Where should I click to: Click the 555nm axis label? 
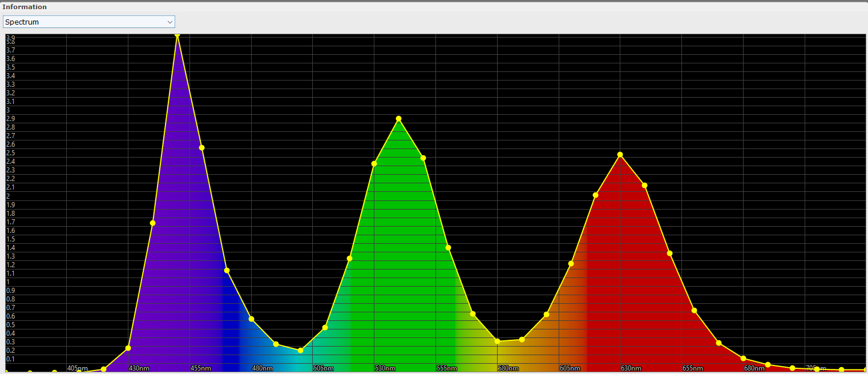(447, 368)
